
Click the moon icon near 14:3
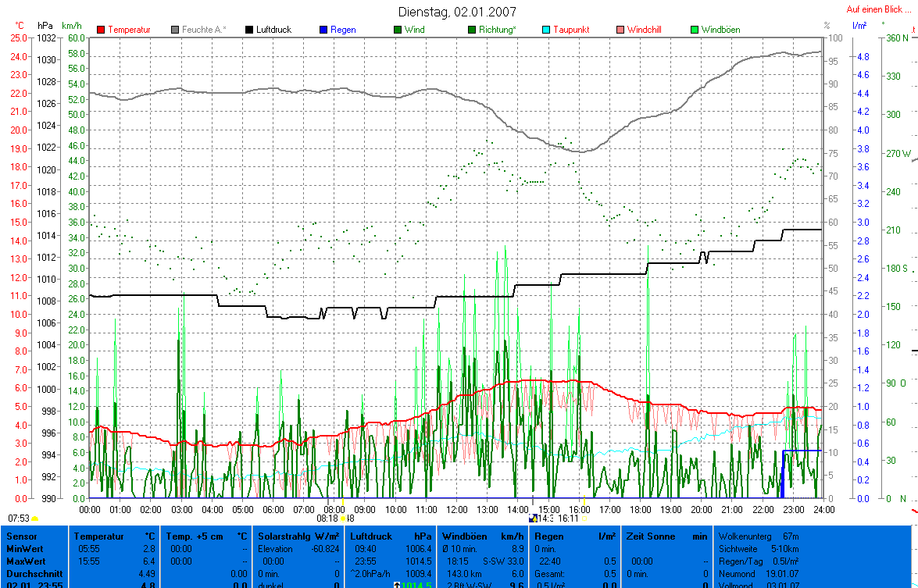coord(533,518)
